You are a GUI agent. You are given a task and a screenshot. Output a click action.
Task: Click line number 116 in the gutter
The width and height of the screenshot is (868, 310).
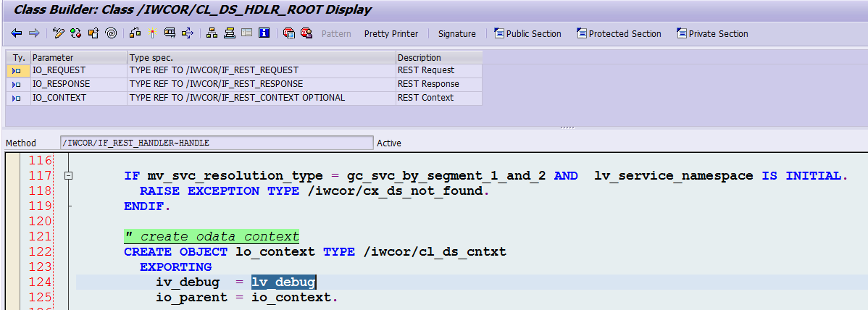[40, 161]
